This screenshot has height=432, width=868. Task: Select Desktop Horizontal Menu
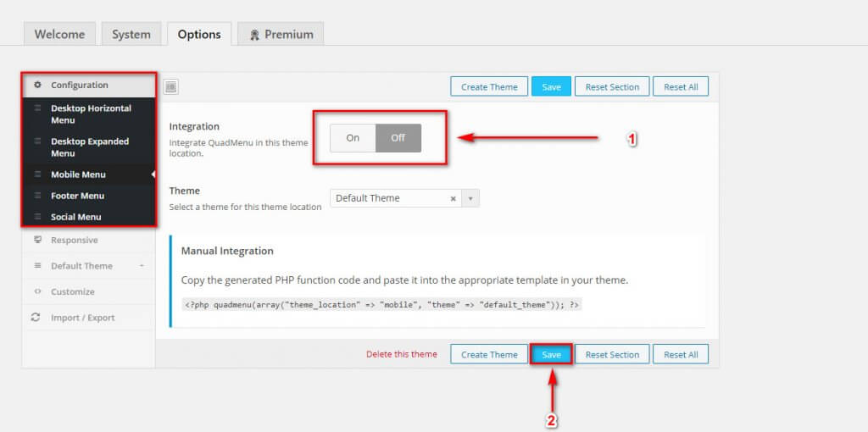click(88, 114)
